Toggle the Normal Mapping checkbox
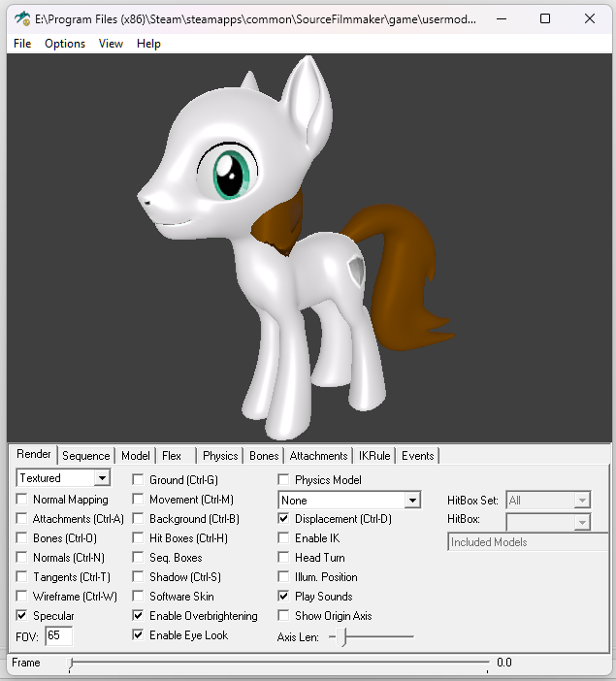 point(22,500)
